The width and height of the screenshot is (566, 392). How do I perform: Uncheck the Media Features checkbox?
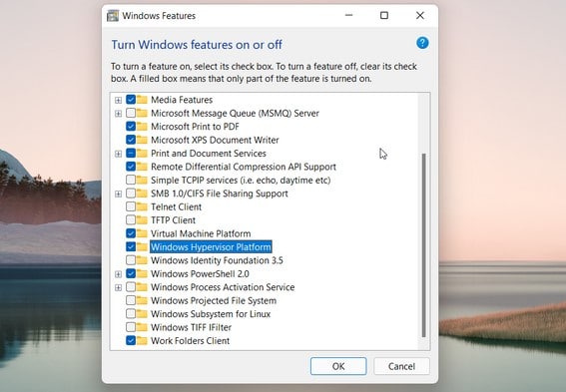[x=131, y=100]
